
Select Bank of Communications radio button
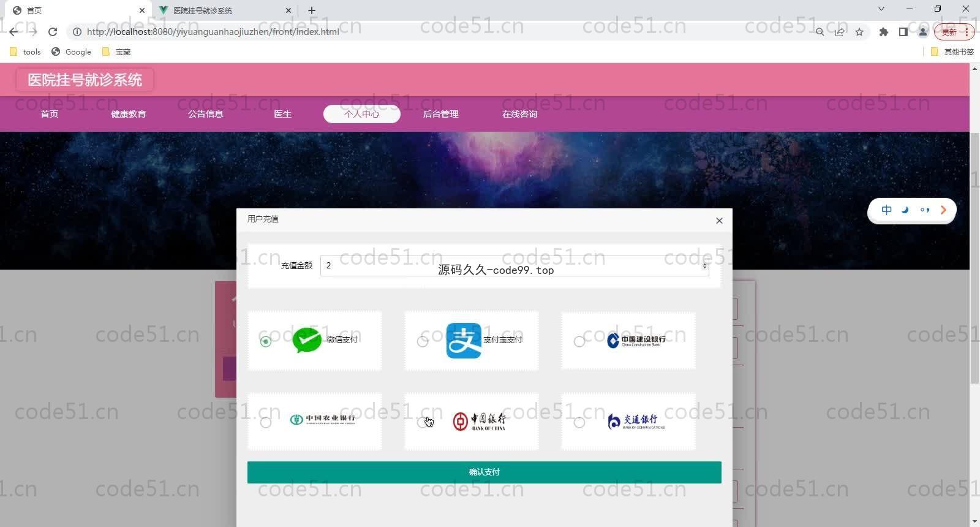(579, 422)
